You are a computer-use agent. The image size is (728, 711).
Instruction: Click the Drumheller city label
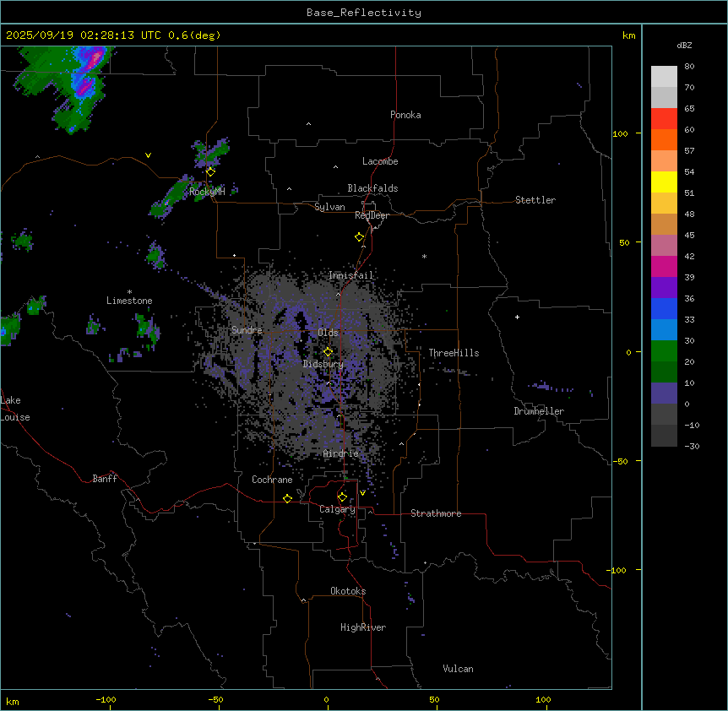pyautogui.click(x=538, y=411)
